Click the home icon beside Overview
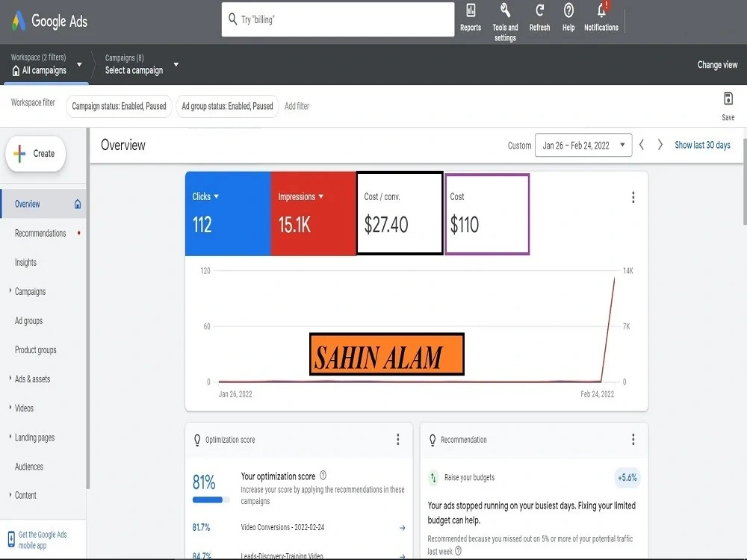The height and width of the screenshot is (560, 747). click(x=78, y=205)
